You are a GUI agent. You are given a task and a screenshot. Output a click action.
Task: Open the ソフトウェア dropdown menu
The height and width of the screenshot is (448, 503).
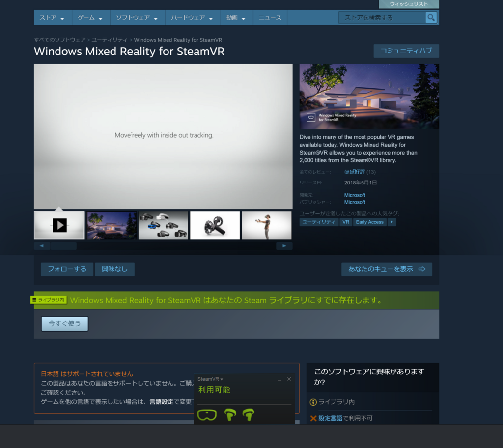click(137, 18)
